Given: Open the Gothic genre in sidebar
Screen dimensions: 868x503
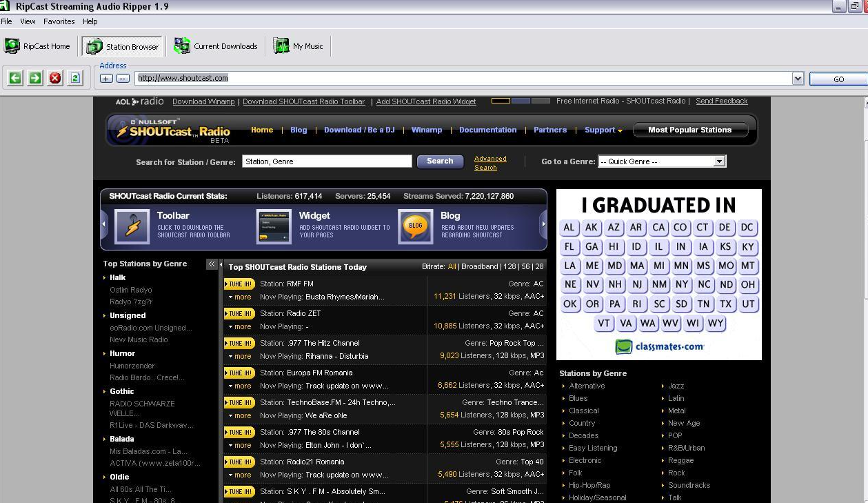Looking at the screenshot, I should (x=122, y=391).
